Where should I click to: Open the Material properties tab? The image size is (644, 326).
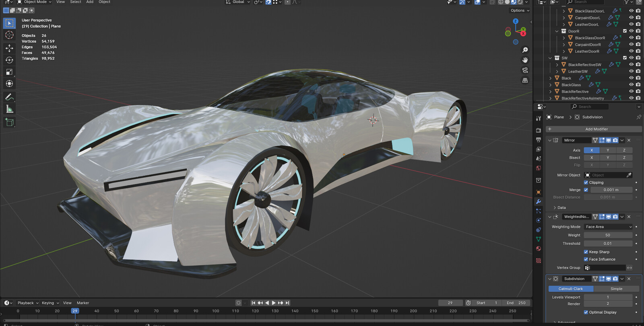(539, 248)
